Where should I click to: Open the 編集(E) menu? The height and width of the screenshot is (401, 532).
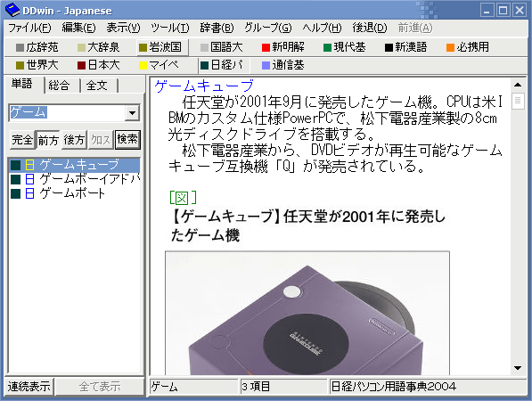click(78, 28)
